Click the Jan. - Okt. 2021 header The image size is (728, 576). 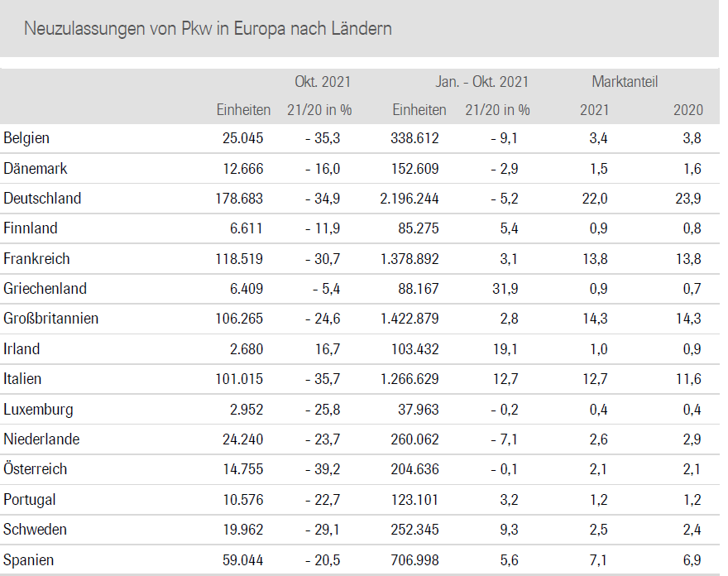[x=481, y=82]
